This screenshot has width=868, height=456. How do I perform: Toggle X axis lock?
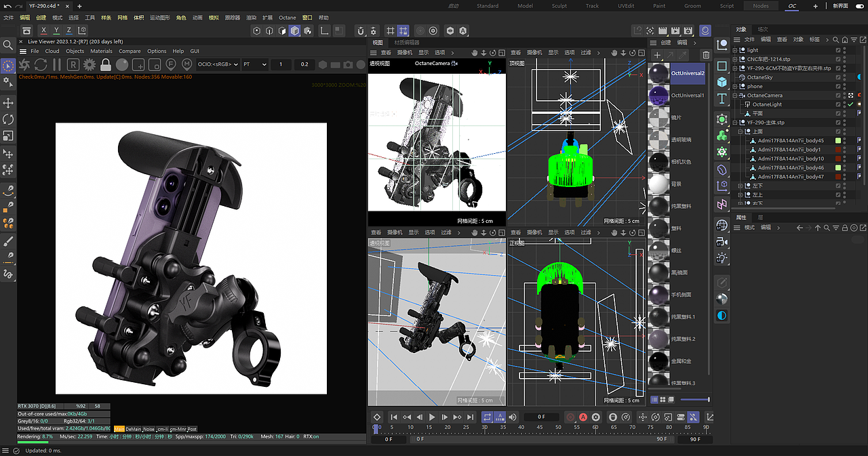tap(44, 30)
